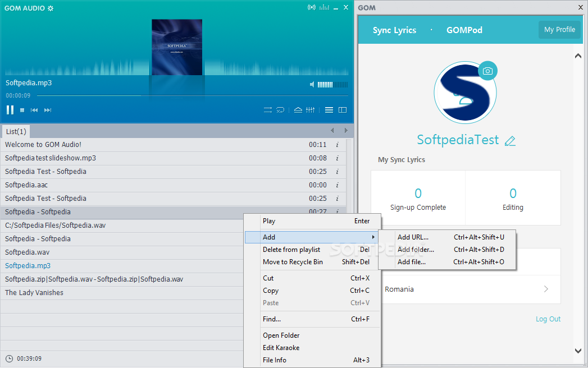Viewport: 588px width, 368px height.
Task: Select the List(1) playlist tab
Action: click(x=16, y=131)
